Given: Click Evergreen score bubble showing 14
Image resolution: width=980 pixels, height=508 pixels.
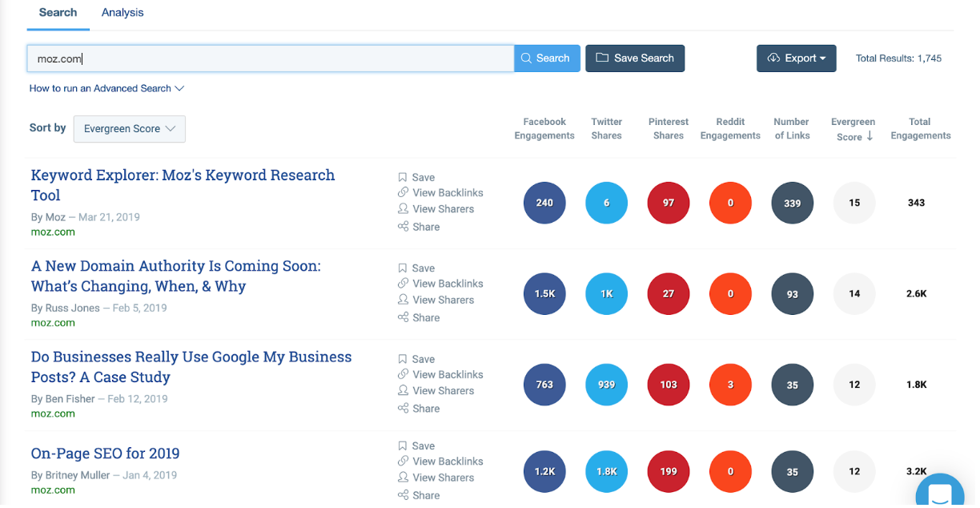Looking at the screenshot, I should (x=854, y=294).
